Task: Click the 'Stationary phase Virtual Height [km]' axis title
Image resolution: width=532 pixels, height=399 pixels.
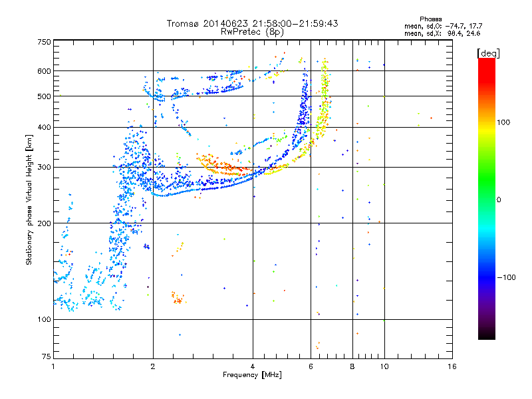Action: pos(29,199)
